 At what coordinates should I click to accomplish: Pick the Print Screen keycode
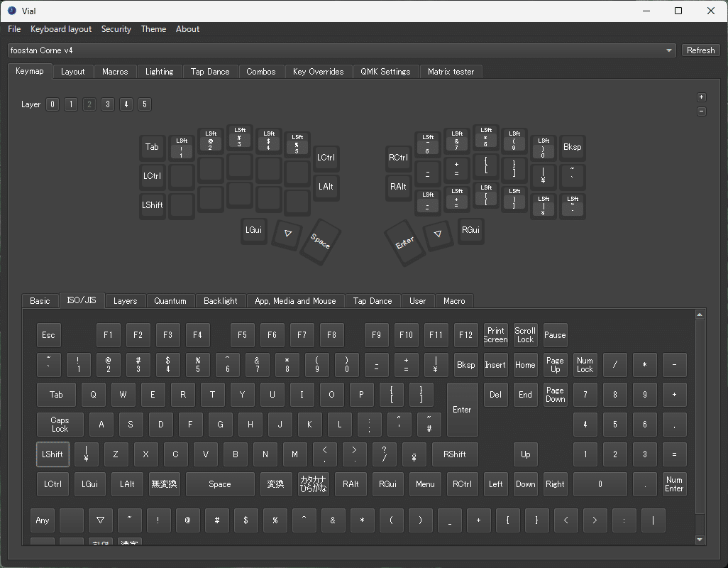[495, 335]
